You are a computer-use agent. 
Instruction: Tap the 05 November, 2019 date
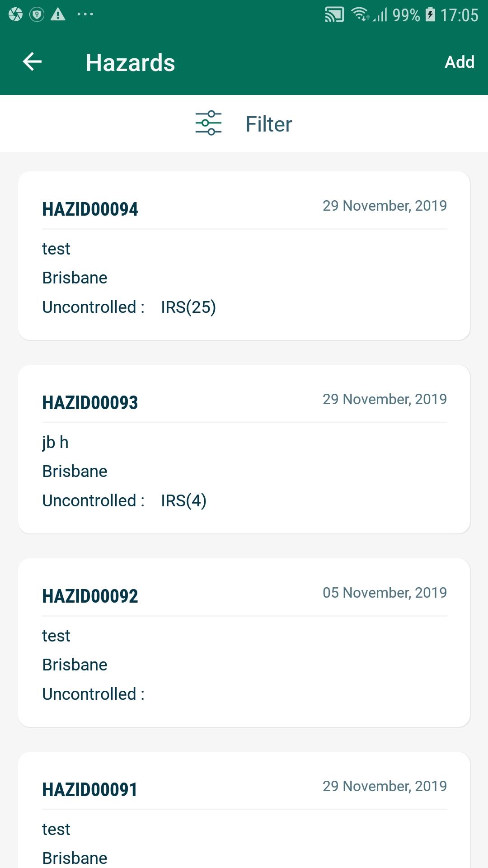[x=385, y=593]
